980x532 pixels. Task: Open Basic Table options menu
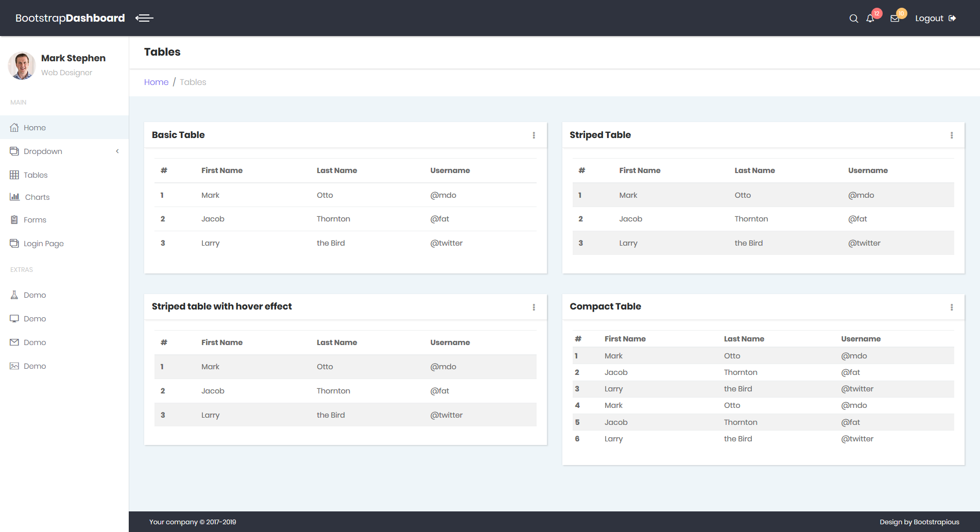534,135
